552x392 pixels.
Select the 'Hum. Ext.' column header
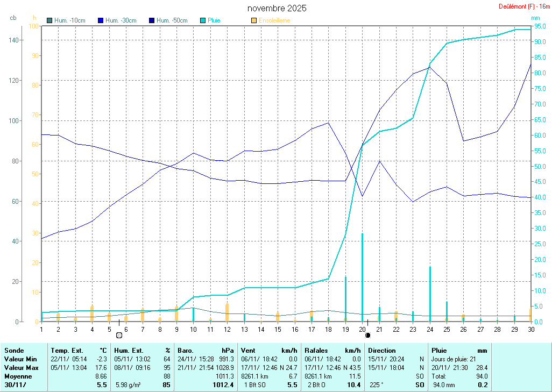129,350
